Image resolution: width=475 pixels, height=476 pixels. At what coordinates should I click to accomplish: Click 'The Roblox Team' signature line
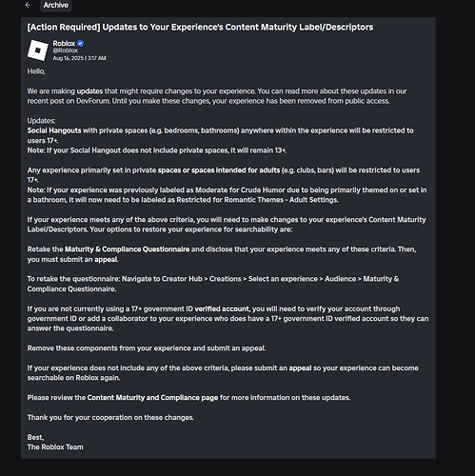(55, 447)
